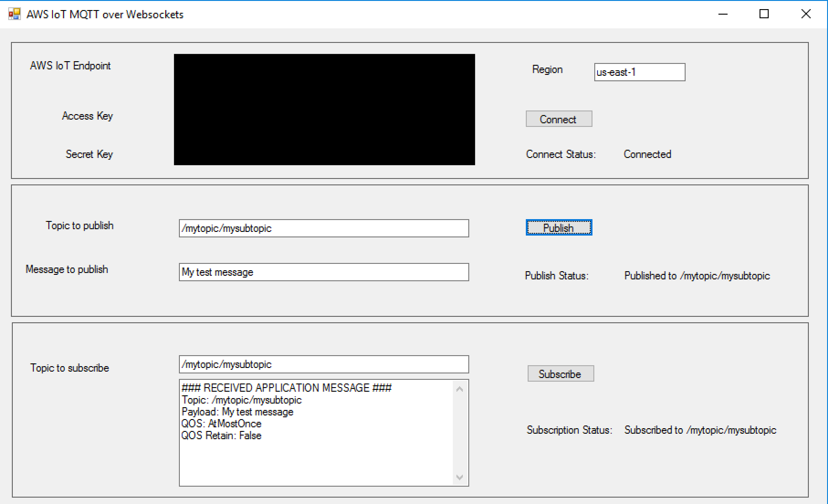Click the Topic to publish input field

(x=324, y=228)
